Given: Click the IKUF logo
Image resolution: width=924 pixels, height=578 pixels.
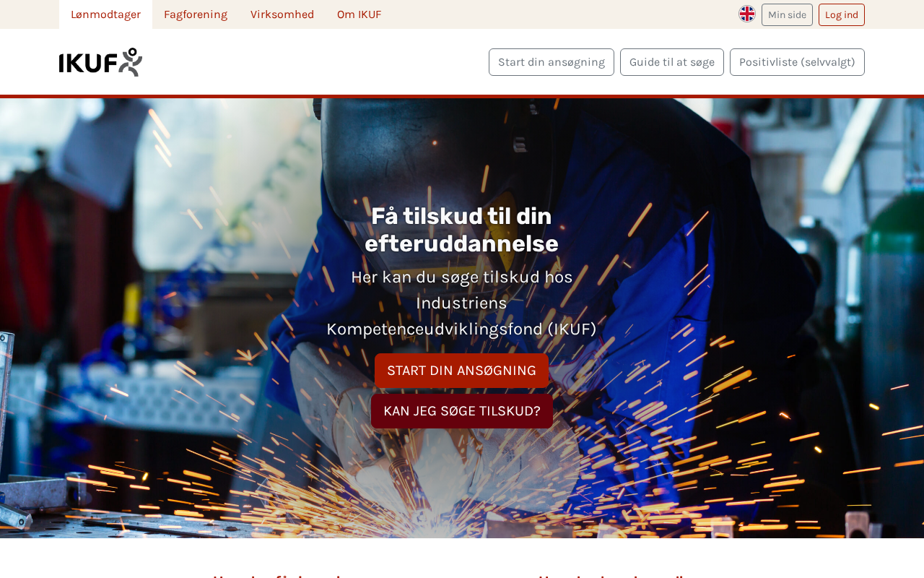Looking at the screenshot, I should [x=100, y=62].
